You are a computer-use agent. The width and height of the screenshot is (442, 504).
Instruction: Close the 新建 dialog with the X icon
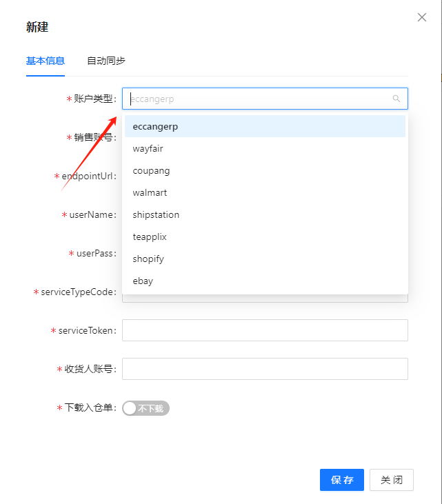tap(422, 17)
